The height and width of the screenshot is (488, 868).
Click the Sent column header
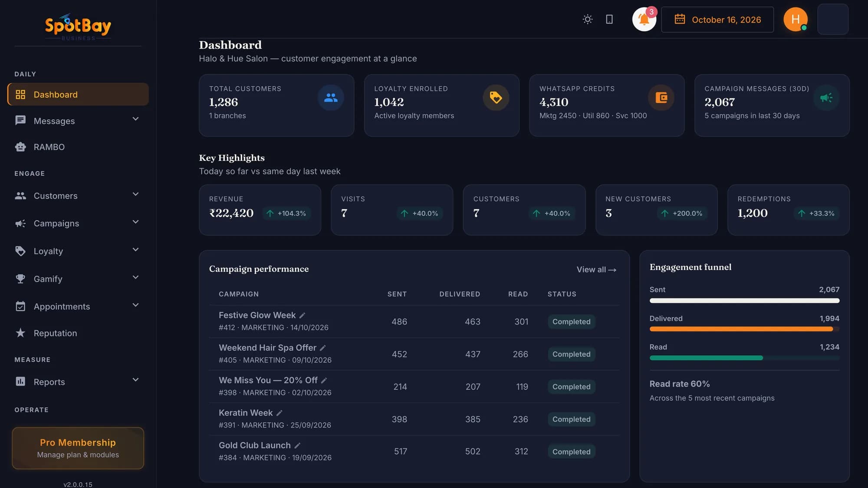coord(397,294)
